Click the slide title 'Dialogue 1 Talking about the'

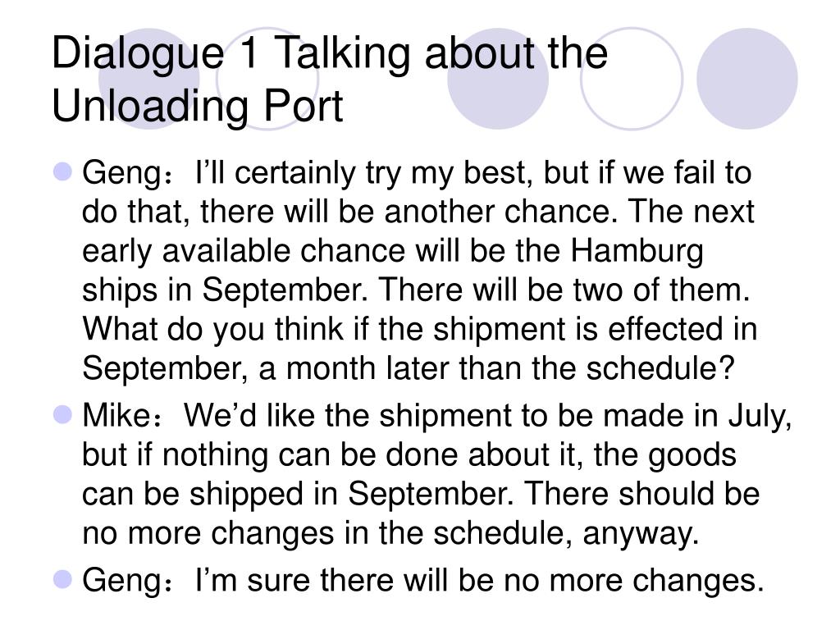(330, 55)
